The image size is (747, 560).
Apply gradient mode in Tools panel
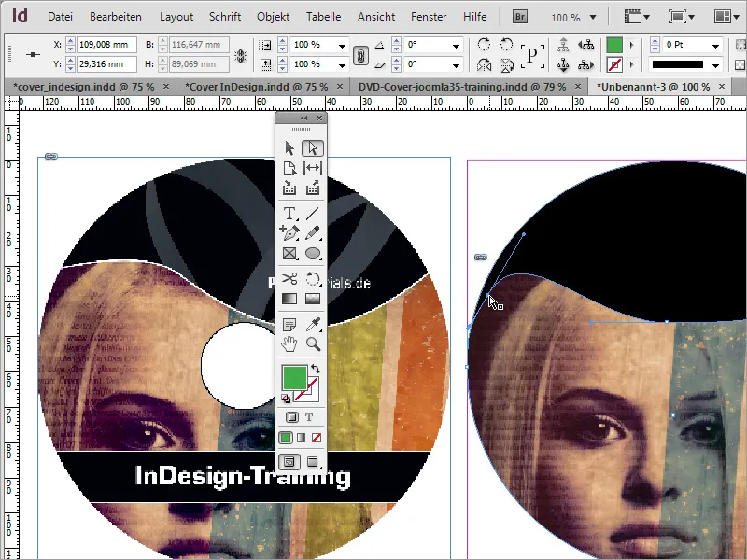click(301, 438)
